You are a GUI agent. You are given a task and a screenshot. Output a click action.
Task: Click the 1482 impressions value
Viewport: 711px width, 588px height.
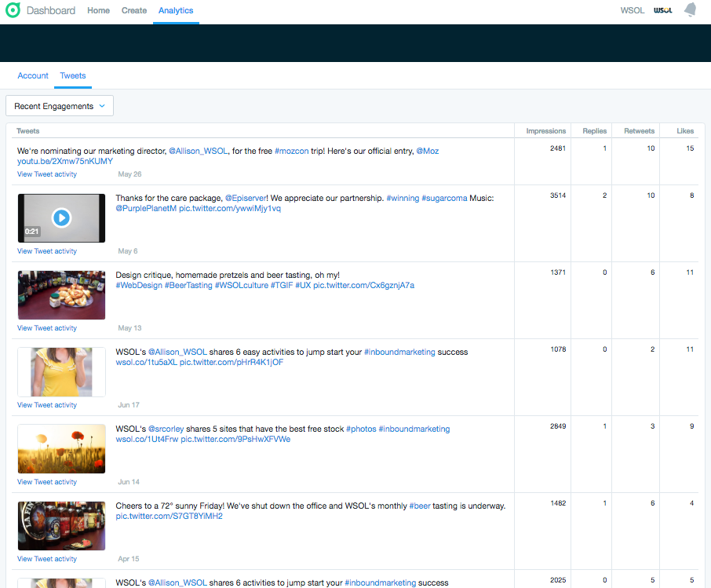click(x=558, y=503)
